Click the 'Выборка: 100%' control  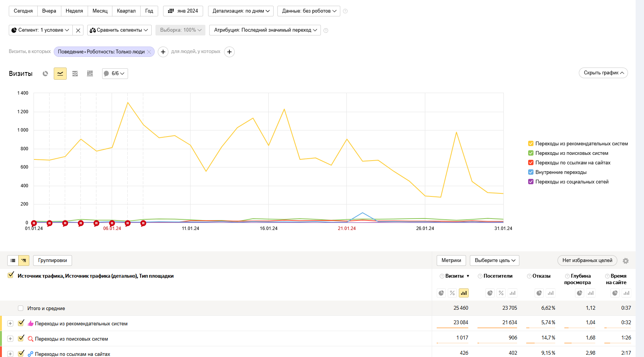(180, 30)
